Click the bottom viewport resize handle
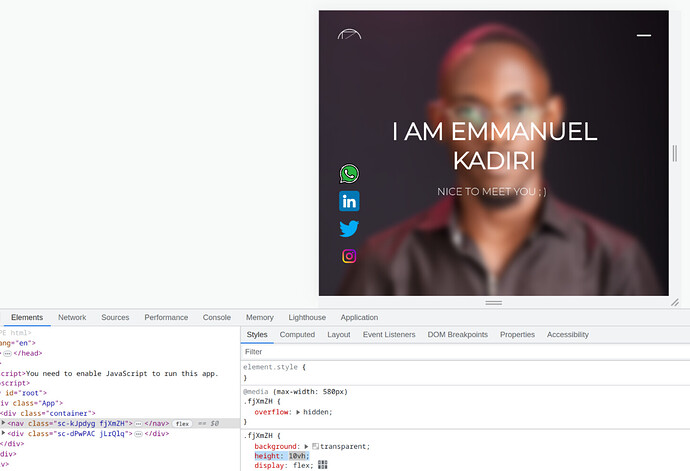The height and width of the screenshot is (471, 690). (494, 303)
